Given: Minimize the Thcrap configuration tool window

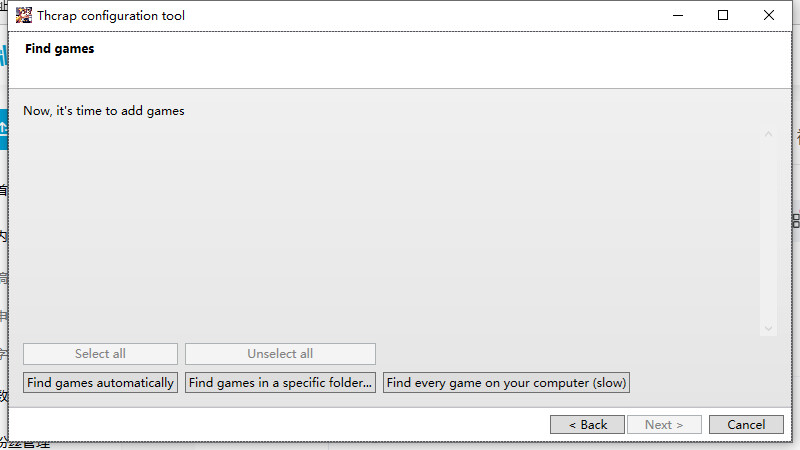Looking at the screenshot, I should tap(678, 15).
